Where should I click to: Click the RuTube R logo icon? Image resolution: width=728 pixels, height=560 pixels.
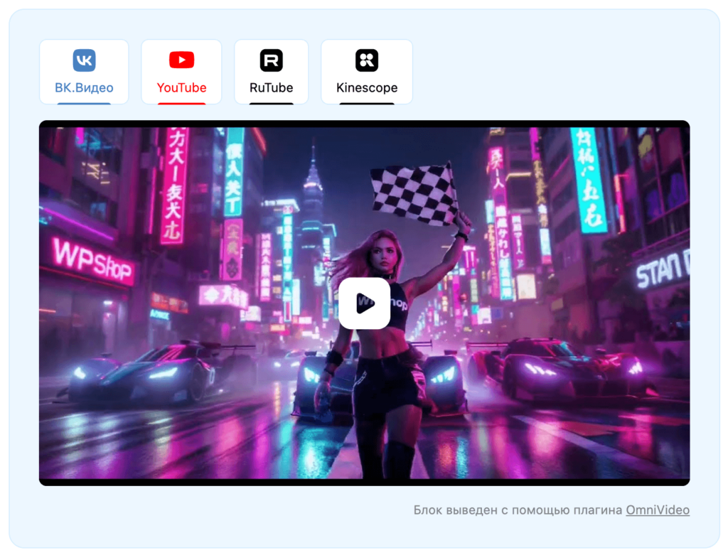pos(271,60)
